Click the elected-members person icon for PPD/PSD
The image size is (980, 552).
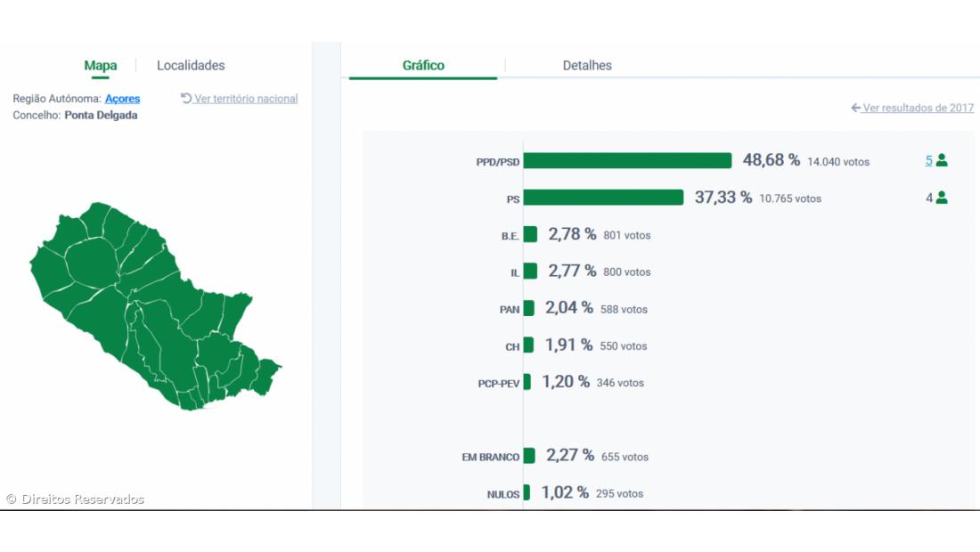coord(942,161)
